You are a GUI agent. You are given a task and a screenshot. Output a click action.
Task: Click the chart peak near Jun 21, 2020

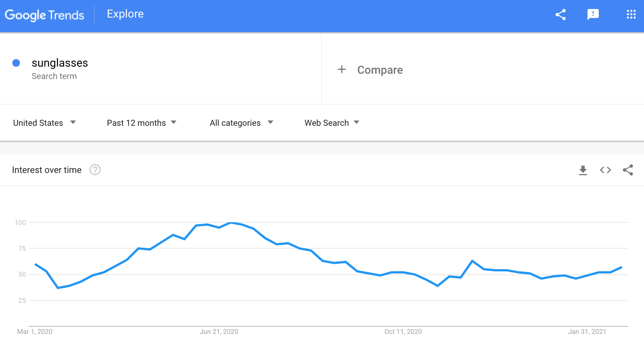(x=231, y=223)
